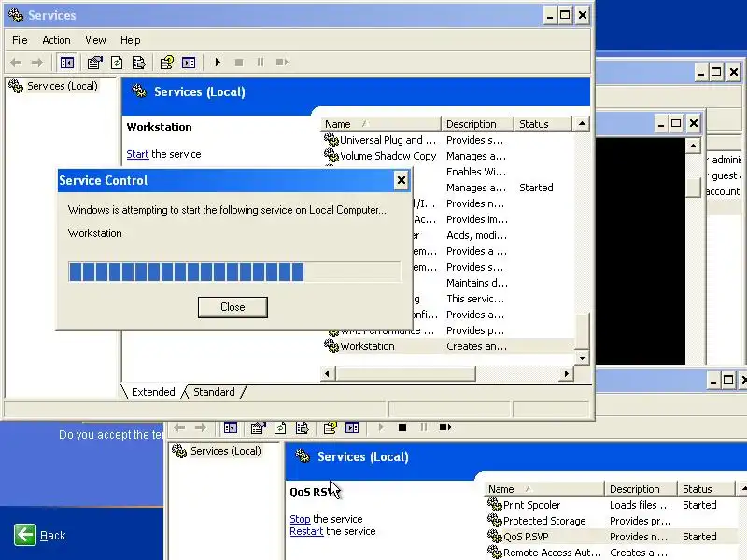Open Properties icon in top Services toolbar
The height and width of the screenshot is (560, 747).
tap(95, 63)
